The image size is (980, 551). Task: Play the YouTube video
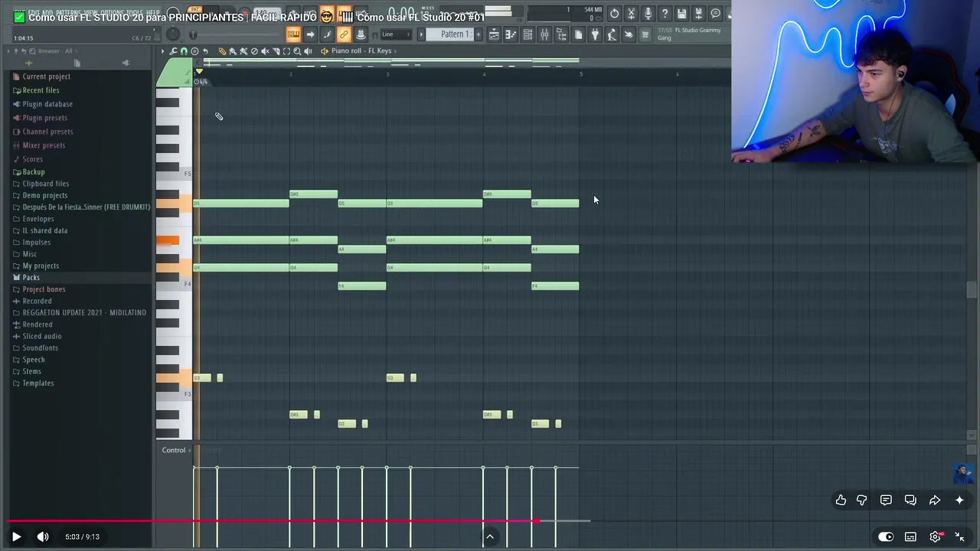(x=16, y=536)
